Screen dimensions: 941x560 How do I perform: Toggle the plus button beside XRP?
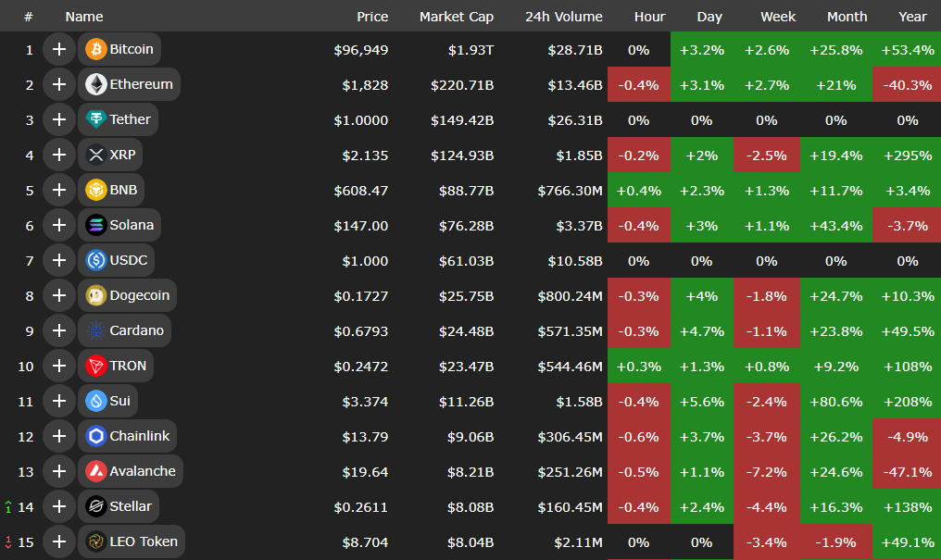click(59, 155)
